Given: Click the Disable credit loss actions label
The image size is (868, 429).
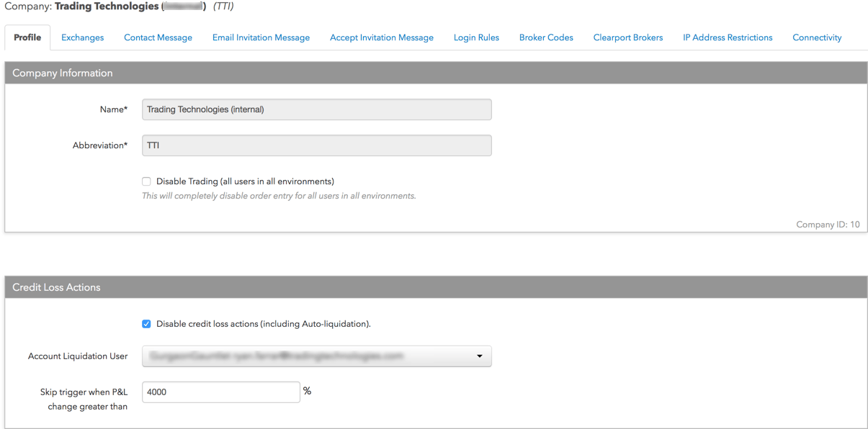Looking at the screenshot, I should pos(264,324).
